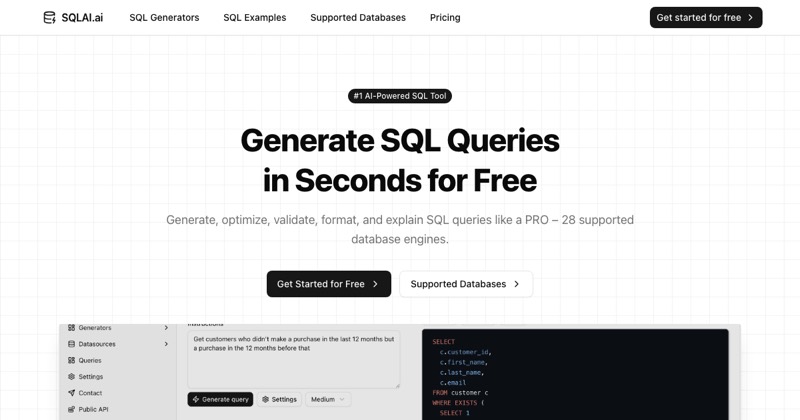800x420 pixels.
Task: Click the SQL code output panel
Action: click(575, 375)
